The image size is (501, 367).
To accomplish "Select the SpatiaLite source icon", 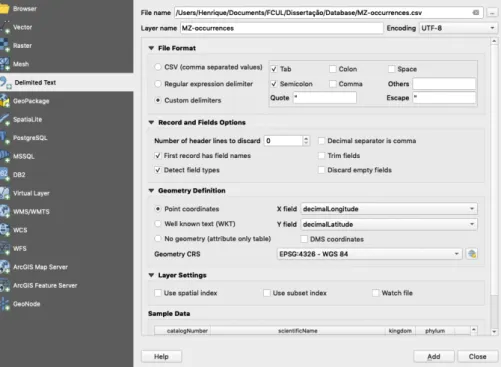I will click(5, 119).
